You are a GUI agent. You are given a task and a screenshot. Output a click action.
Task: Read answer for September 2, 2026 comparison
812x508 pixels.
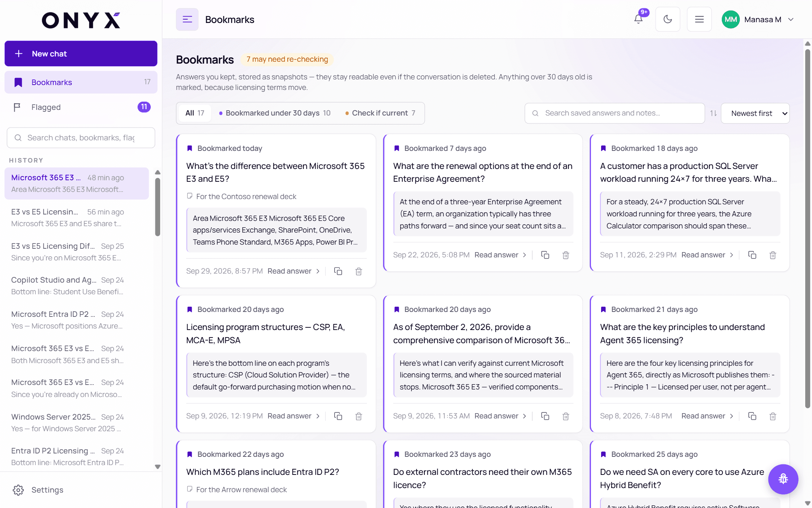pyautogui.click(x=500, y=416)
